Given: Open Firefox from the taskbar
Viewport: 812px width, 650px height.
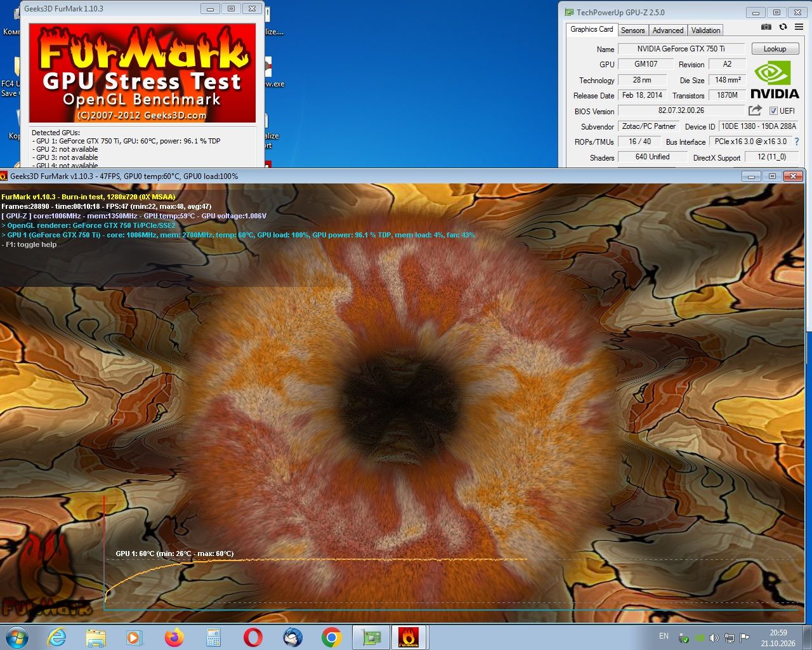Looking at the screenshot, I should click(x=174, y=637).
